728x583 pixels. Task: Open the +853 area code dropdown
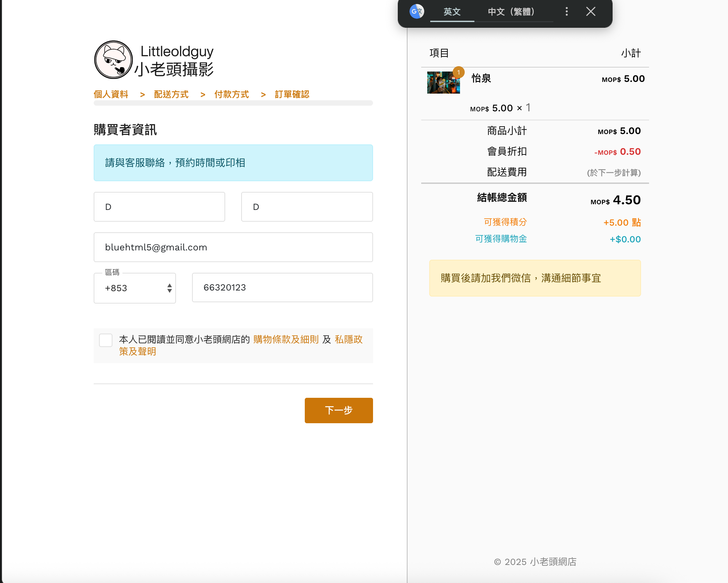point(135,288)
